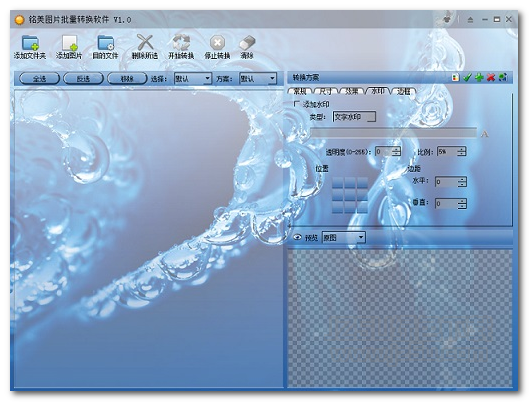The height and width of the screenshot is (402, 529).
Task: Open the 选择 dropdown
Action: [x=193, y=79]
